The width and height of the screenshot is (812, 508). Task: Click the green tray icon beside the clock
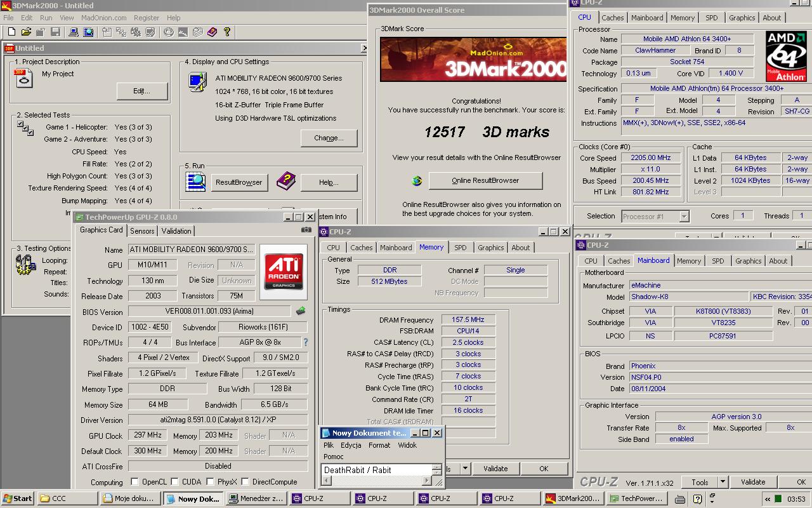point(780,499)
